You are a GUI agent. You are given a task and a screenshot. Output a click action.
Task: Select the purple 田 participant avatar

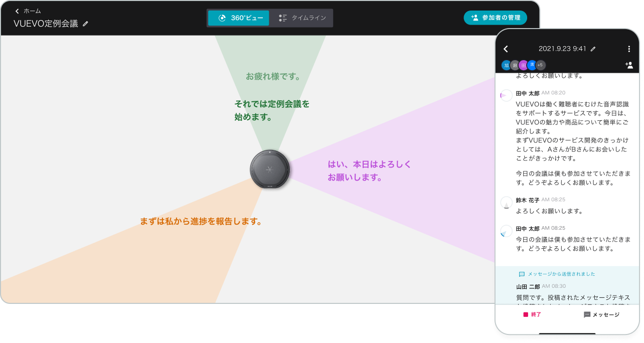[523, 65]
